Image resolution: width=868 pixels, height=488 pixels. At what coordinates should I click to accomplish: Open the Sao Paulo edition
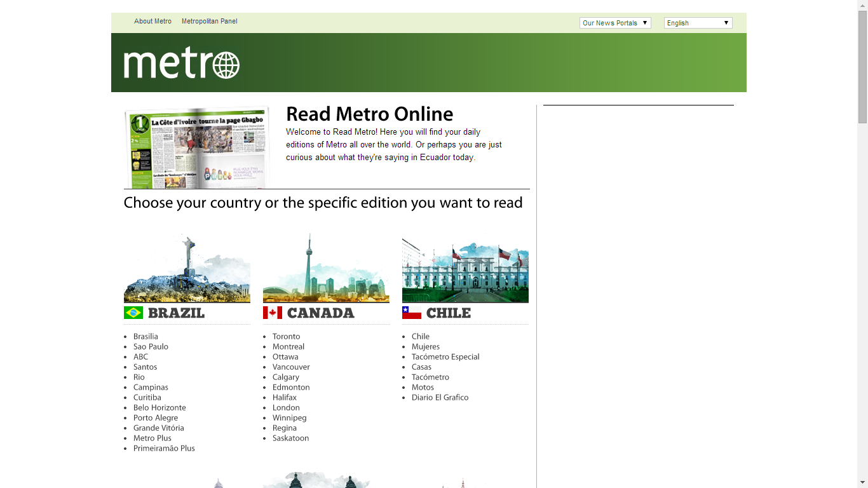click(x=151, y=347)
